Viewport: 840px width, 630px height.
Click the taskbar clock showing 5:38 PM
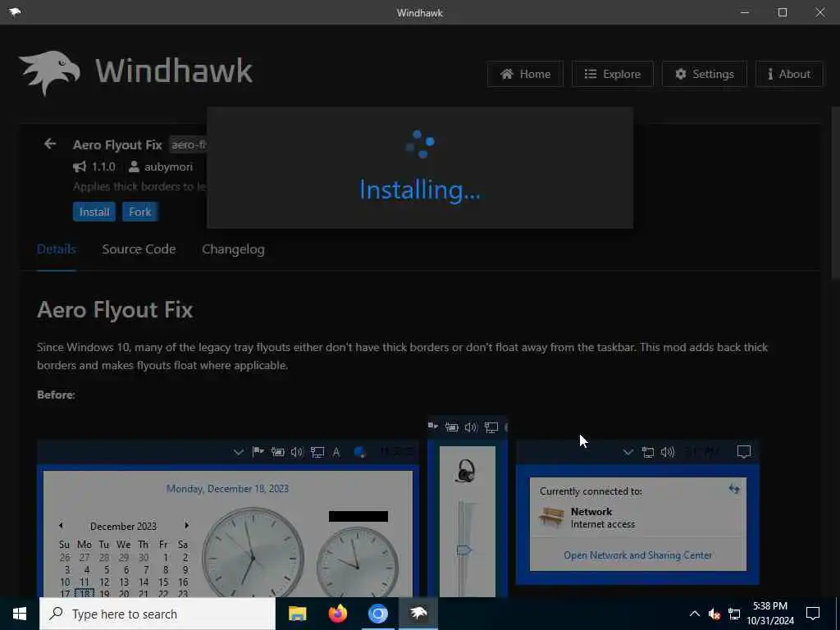click(x=770, y=614)
